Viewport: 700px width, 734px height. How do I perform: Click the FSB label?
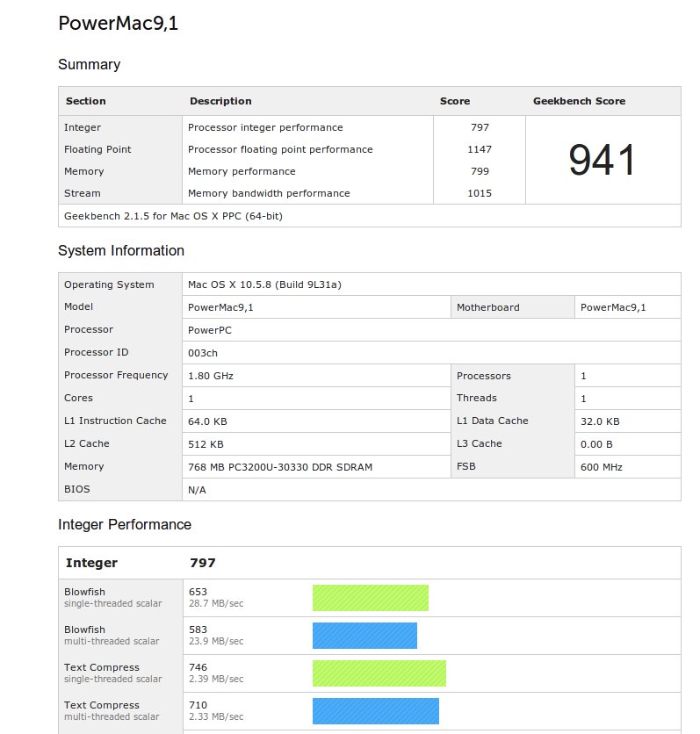click(465, 466)
